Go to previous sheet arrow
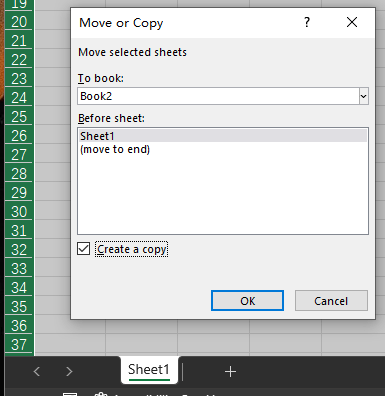This screenshot has width=385, height=396. (x=37, y=371)
